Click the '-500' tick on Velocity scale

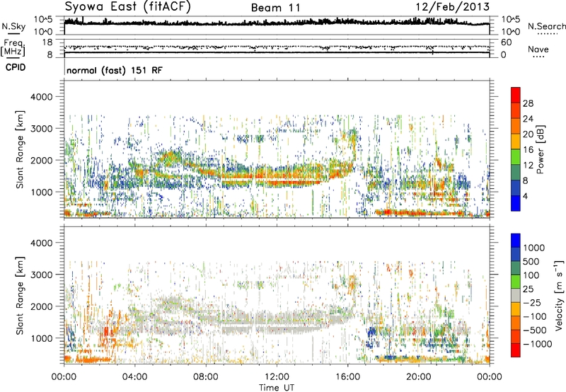(x=535, y=330)
